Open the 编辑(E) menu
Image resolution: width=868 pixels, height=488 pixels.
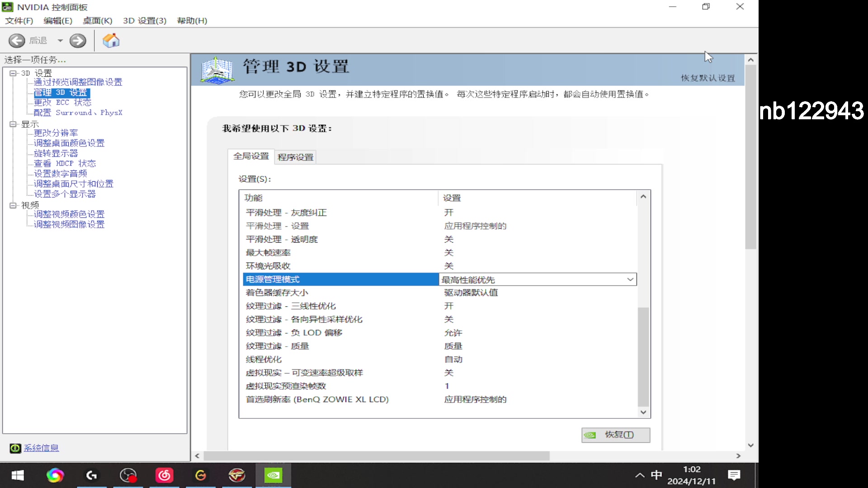58,21
